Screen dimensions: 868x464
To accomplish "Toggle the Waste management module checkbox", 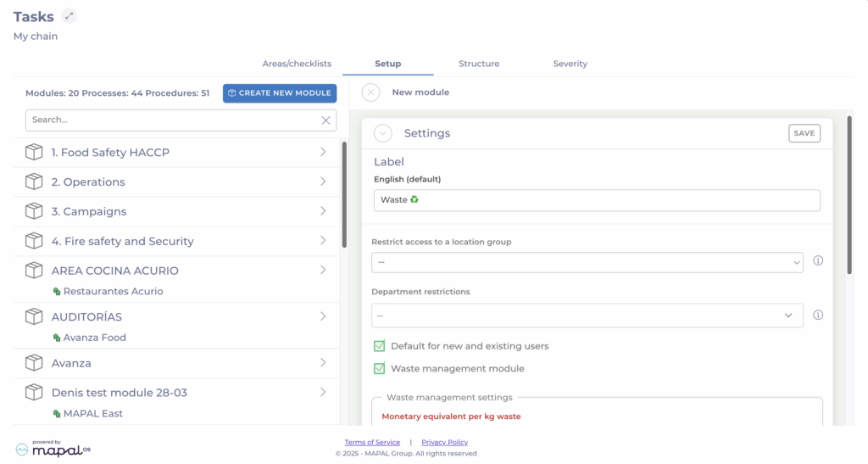I will point(380,369).
